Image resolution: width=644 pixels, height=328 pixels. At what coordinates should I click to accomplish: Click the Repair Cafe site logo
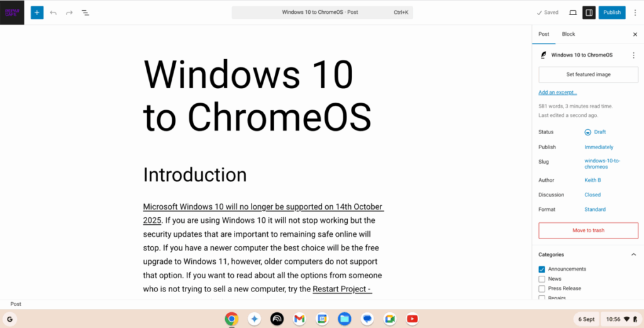point(12,13)
